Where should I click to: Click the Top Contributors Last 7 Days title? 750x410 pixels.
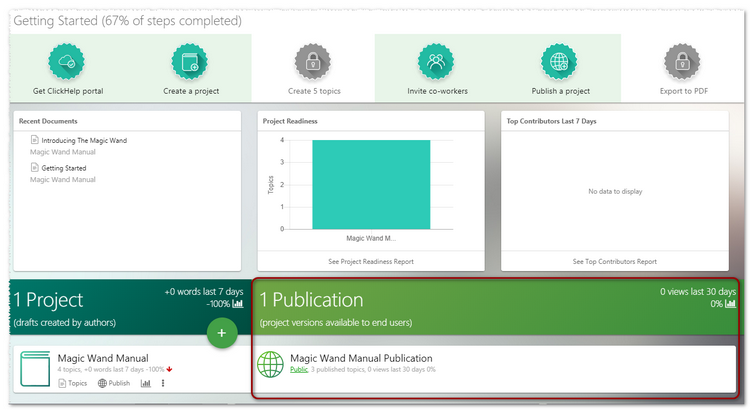(551, 122)
